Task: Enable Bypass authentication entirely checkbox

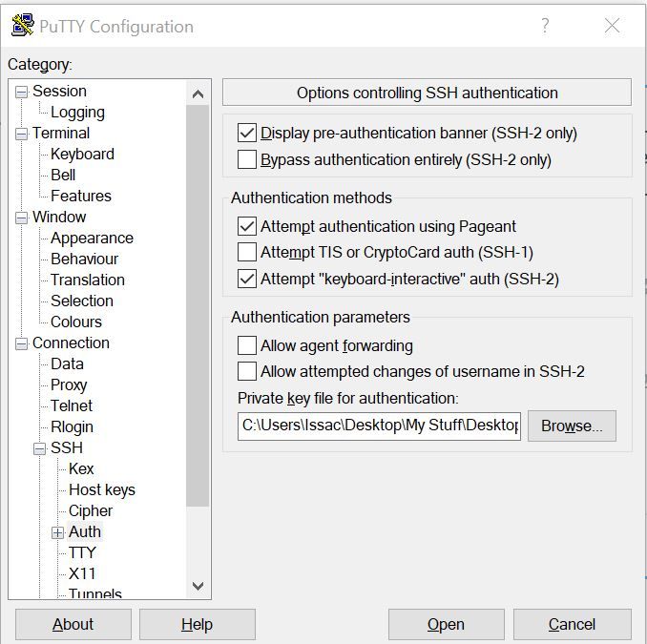Action: (x=247, y=159)
